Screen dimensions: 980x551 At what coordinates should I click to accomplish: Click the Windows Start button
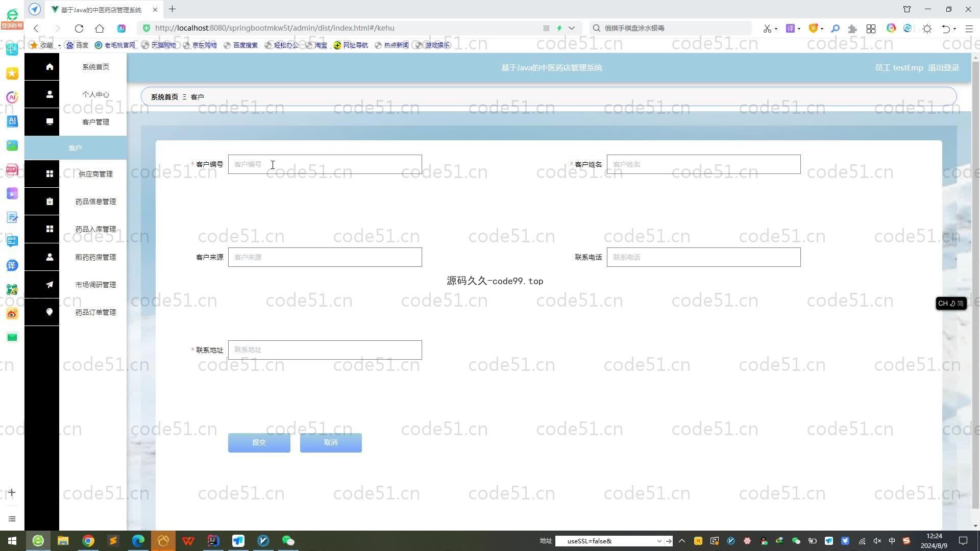pyautogui.click(x=12, y=541)
